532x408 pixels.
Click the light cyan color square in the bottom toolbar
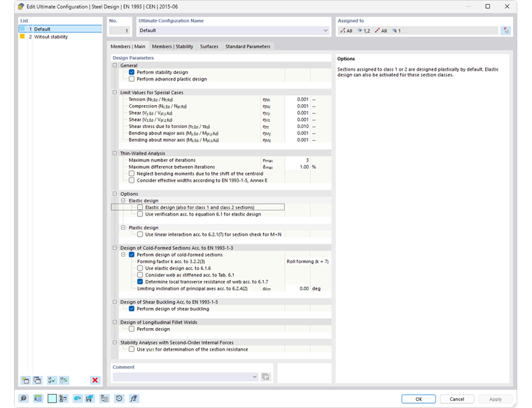(x=52, y=398)
